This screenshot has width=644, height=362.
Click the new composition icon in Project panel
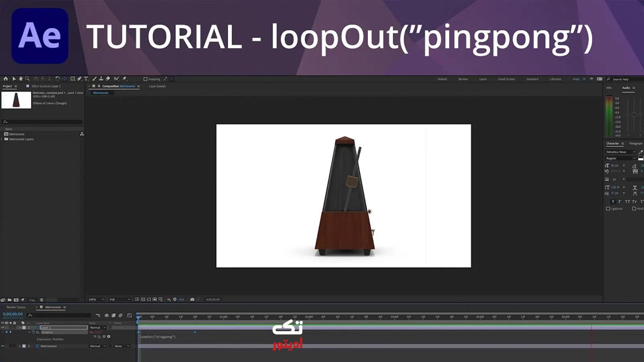(x=16, y=300)
